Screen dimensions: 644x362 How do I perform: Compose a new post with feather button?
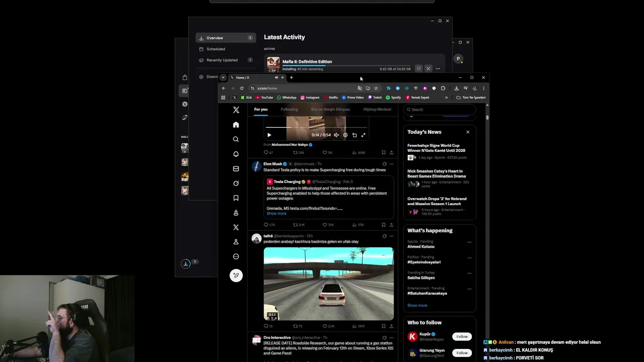click(x=236, y=275)
